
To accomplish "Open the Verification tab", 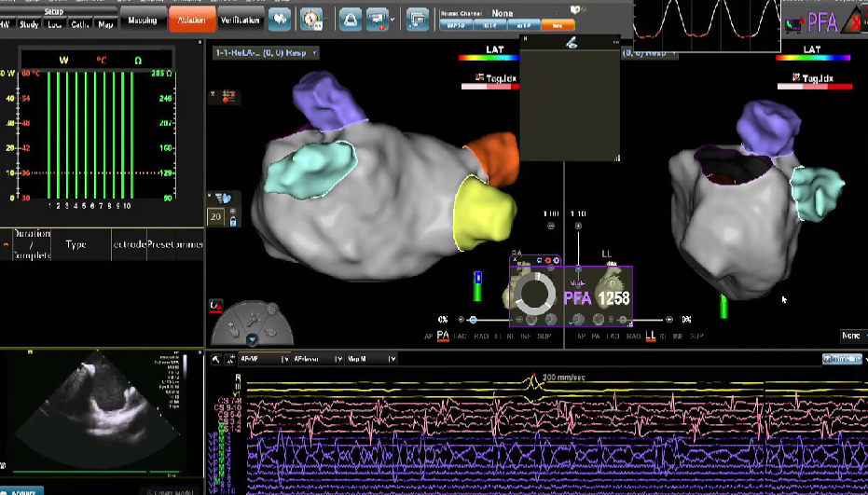I will [x=241, y=19].
